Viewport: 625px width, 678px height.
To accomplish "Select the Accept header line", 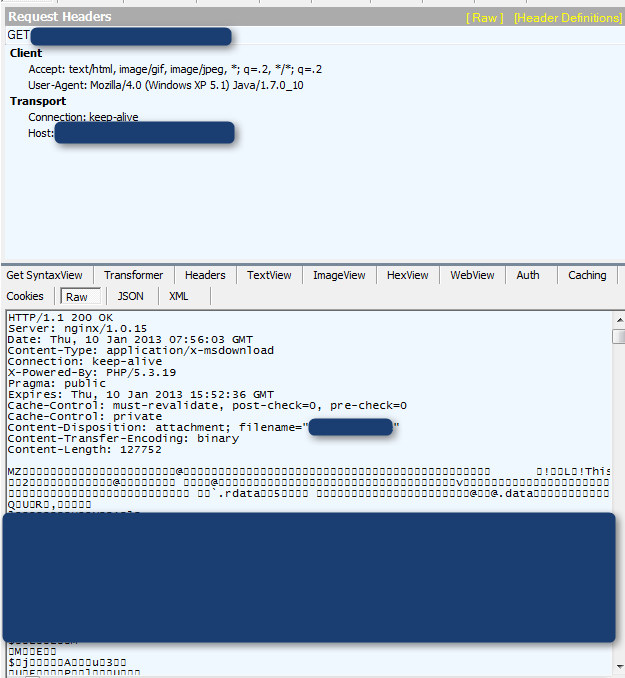I will coord(175,69).
